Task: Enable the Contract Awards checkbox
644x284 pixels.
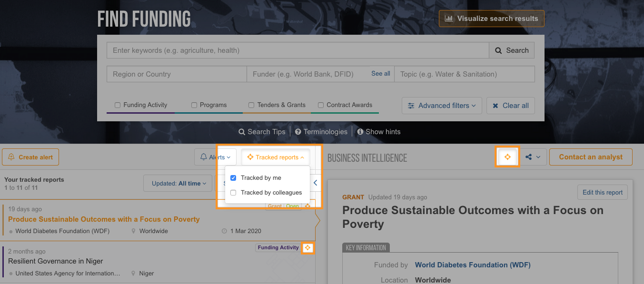Action: coord(321,105)
